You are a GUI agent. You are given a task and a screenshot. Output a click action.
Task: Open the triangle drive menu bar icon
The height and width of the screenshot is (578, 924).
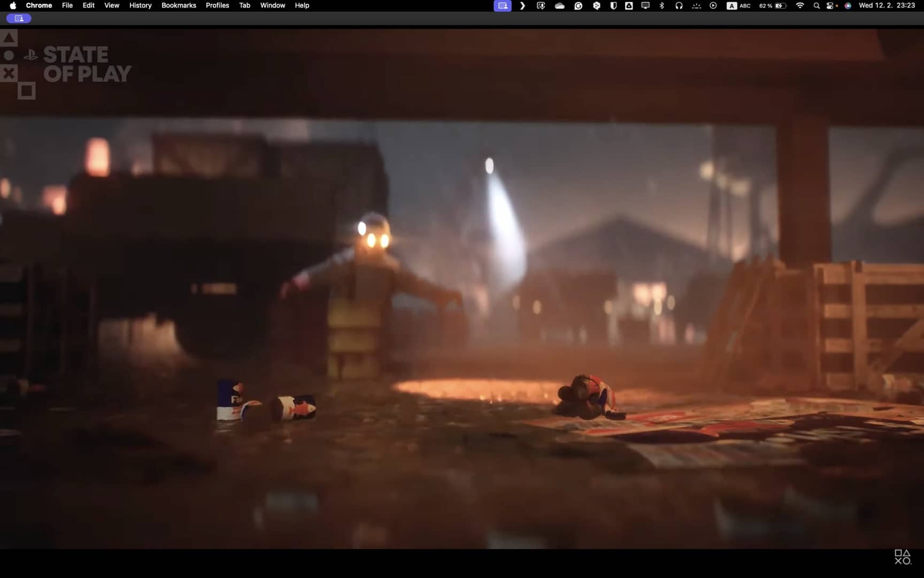point(629,5)
